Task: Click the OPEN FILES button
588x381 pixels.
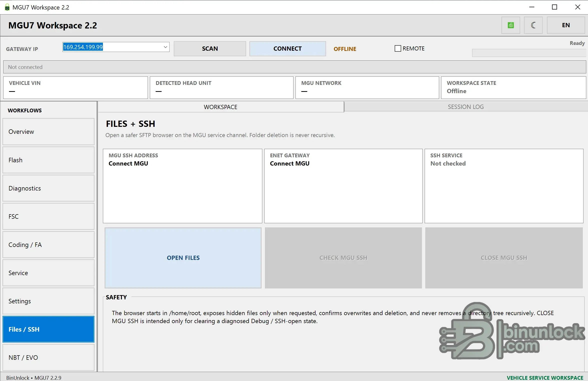Action: [x=183, y=258]
